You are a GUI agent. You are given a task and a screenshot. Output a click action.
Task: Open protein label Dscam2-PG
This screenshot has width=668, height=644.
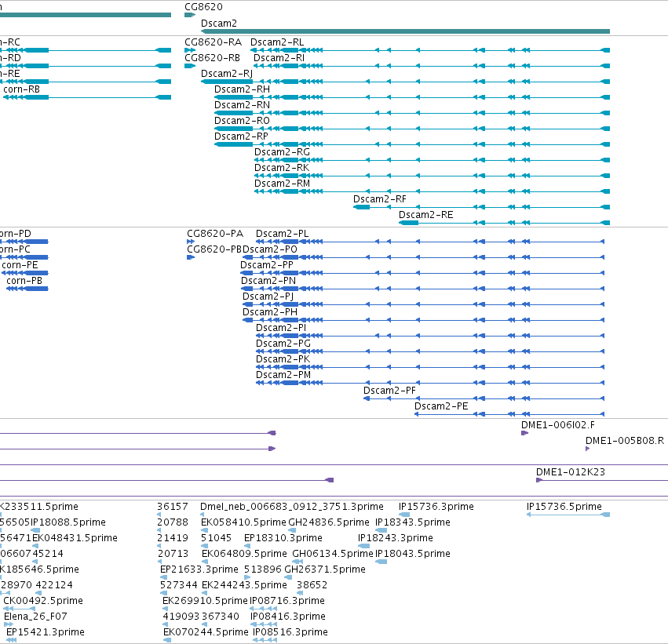283,344
